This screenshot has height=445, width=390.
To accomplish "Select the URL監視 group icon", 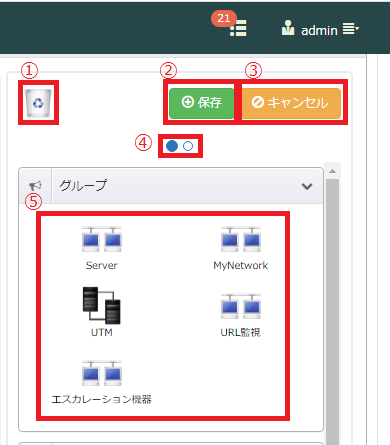I will 241,306.
